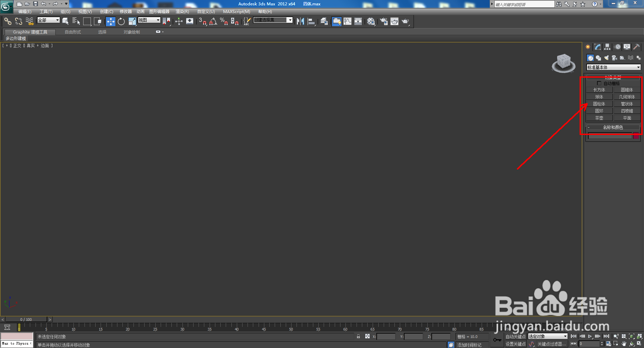Activate Select and Rotate tool

(x=121, y=21)
